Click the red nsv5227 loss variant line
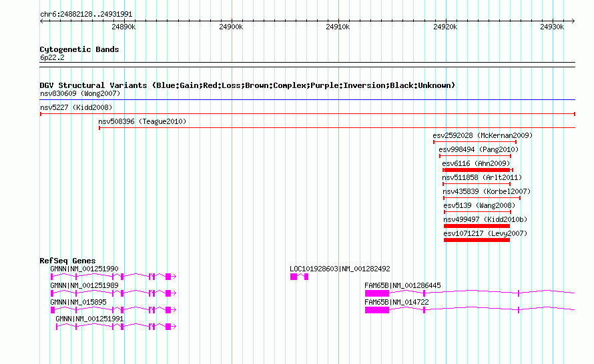The height and width of the screenshot is (364, 594). [x=307, y=114]
